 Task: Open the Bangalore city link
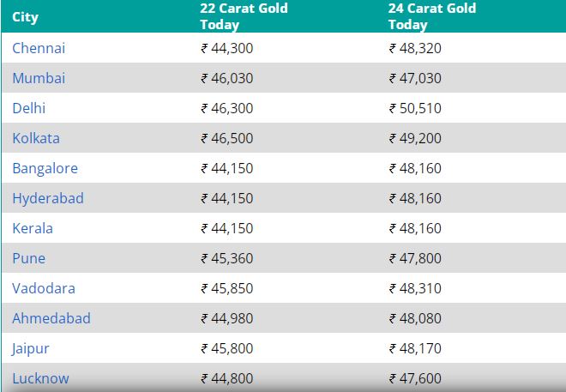click(x=45, y=168)
